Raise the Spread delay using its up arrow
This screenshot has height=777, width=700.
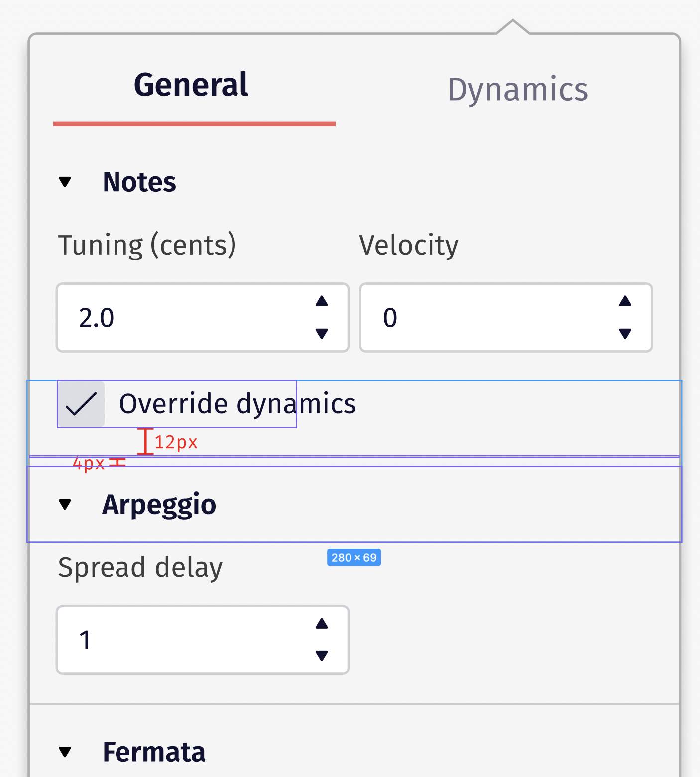(322, 624)
